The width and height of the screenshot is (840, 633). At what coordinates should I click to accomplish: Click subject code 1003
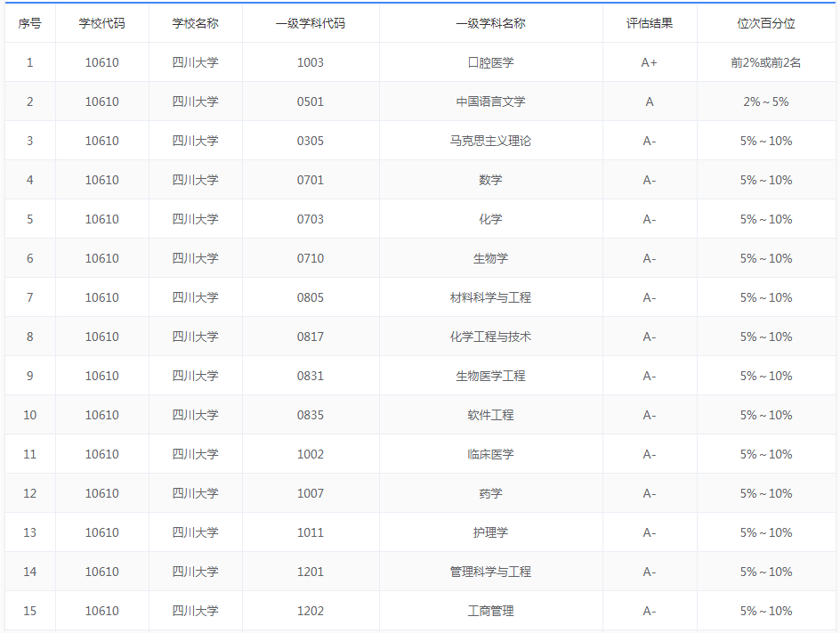point(311,62)
